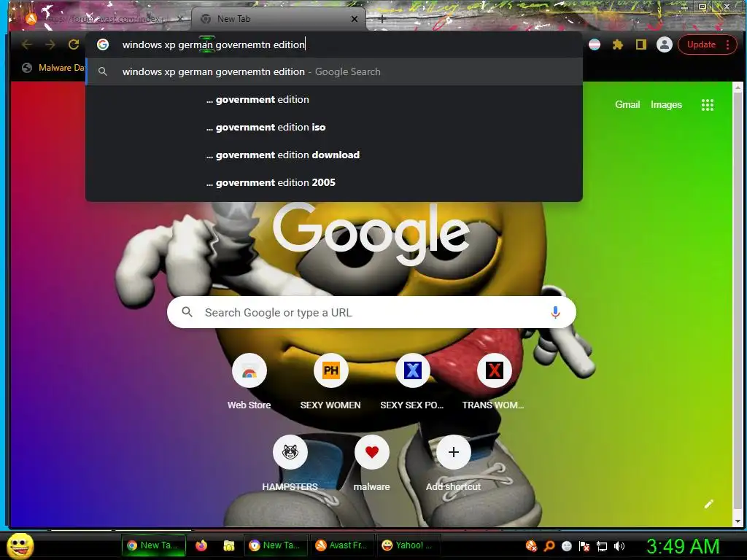Open the network tray icon
Viewport: 747px width, 560px height.
coord(602,545)
